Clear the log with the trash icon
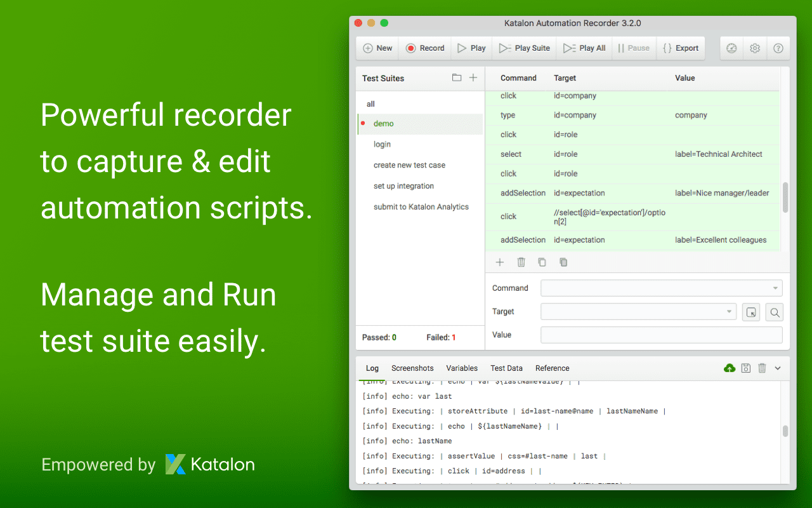The width and height of the screenshot is (812, 508). (762, 368)
